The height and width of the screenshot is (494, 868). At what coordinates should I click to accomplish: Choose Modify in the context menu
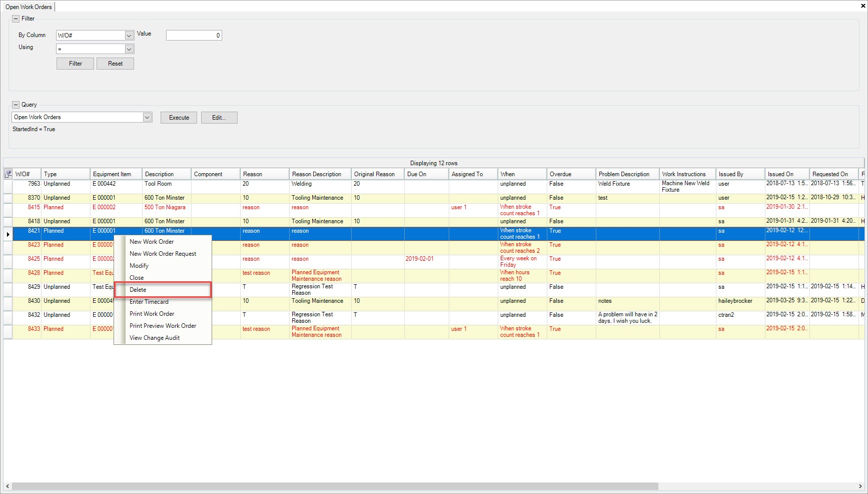tap(163, 266)
